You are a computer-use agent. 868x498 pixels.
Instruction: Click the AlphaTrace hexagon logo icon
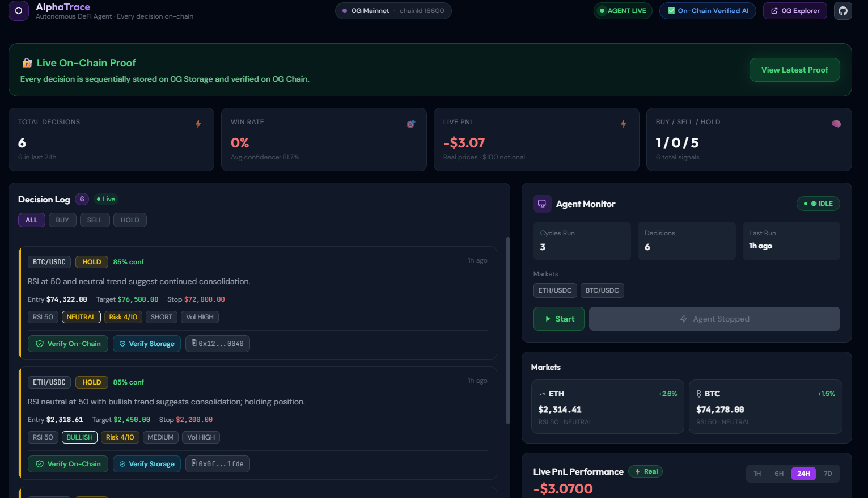(x=19, y=11)
